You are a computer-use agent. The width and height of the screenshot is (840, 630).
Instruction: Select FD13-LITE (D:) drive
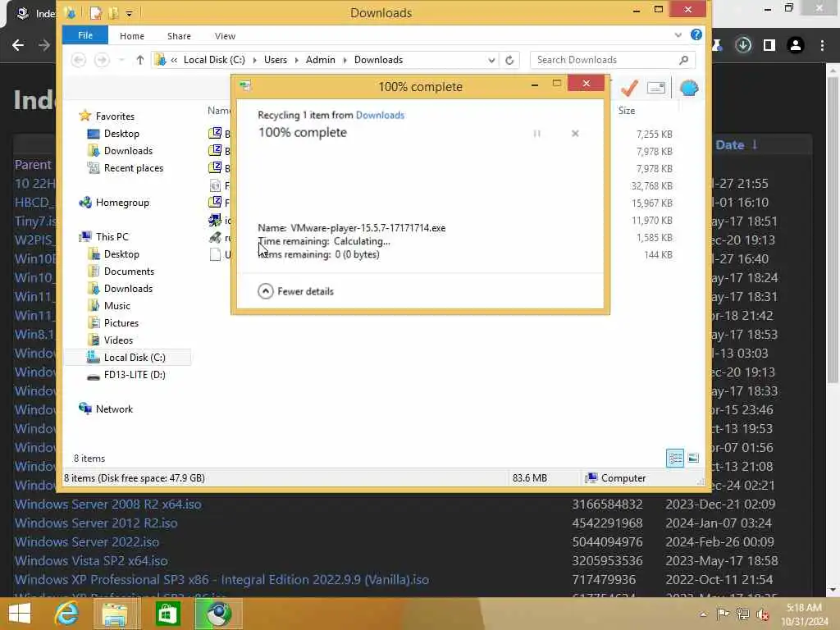pos(134,374)
